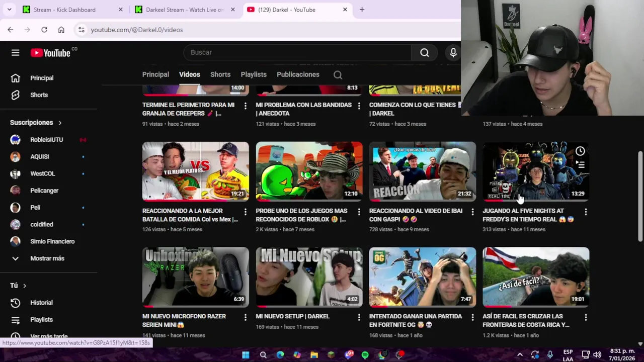Play the Fortnite OG thumbnail
The image size is (644, 362).
(x=423, y=277)
